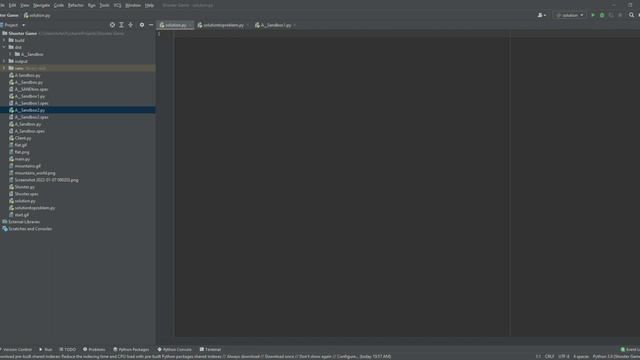Image resolution: width=640 pixels, height=360 pixels.
Task: Click the UTF-8 encoding indicator
Action: (564, 357)
